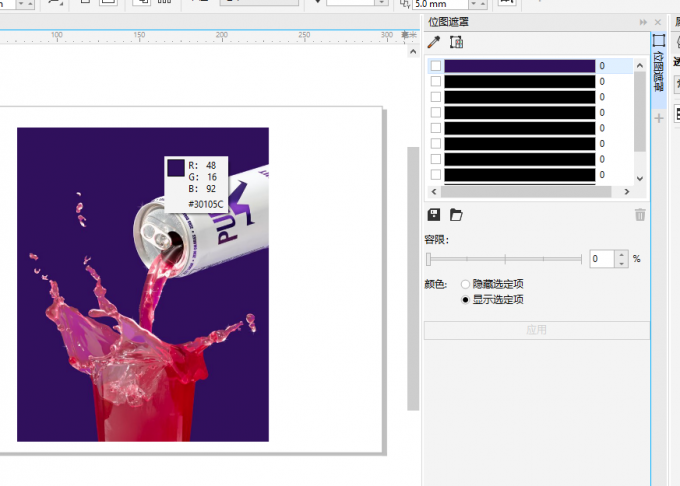The height and width of the screenshot is (486, 680).
Task: Select the purple color swatch in mask list
Action: (520, 66)
